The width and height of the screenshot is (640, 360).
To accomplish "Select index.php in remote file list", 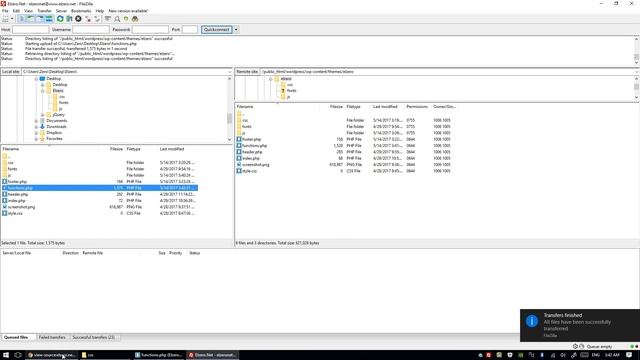I will (x=346, y=158).
